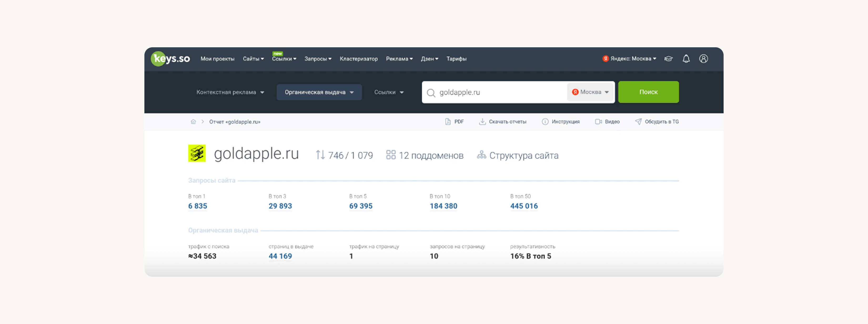
Task: Click the search magnifier icon
Action: click(x=431, y=92)
